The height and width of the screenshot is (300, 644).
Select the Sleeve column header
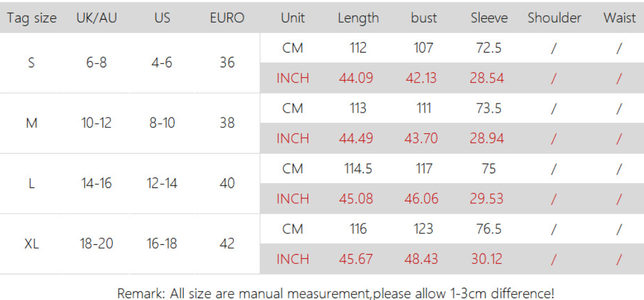coord(489,18)
